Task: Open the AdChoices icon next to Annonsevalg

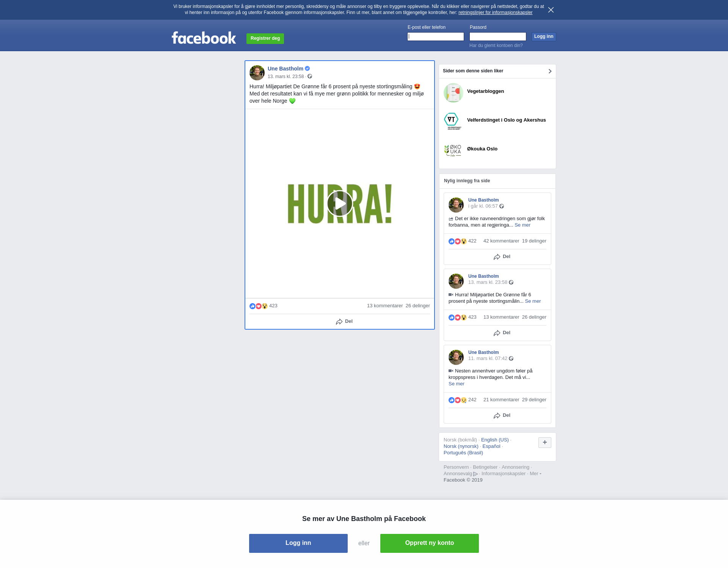Action: 475,474
